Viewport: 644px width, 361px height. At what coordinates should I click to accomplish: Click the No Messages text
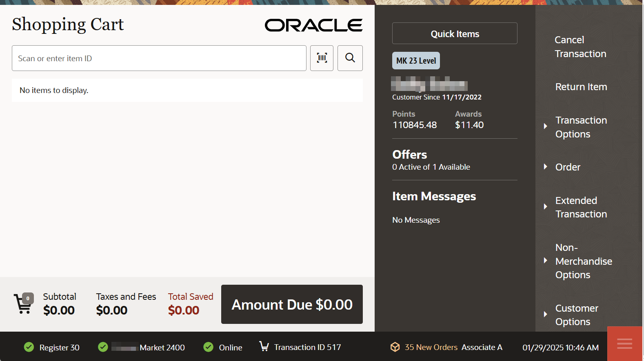point(416,220)
